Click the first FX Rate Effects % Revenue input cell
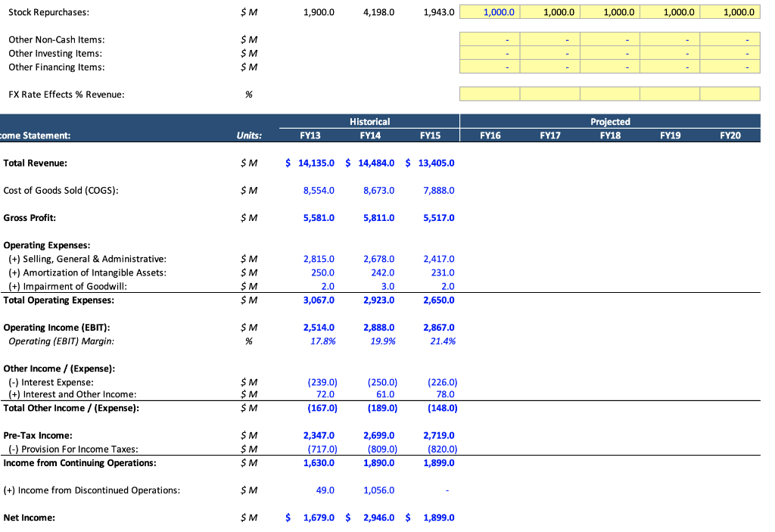The width and height of the screenshot is (775, 532). [x=488, y=93]
